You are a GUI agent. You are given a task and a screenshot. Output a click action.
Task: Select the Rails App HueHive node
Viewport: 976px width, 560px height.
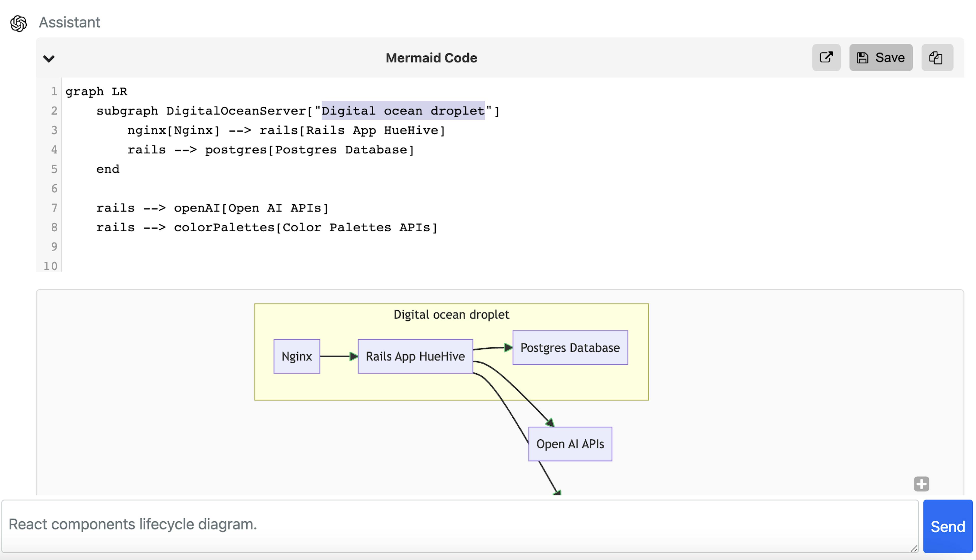[x=415, y=356]
